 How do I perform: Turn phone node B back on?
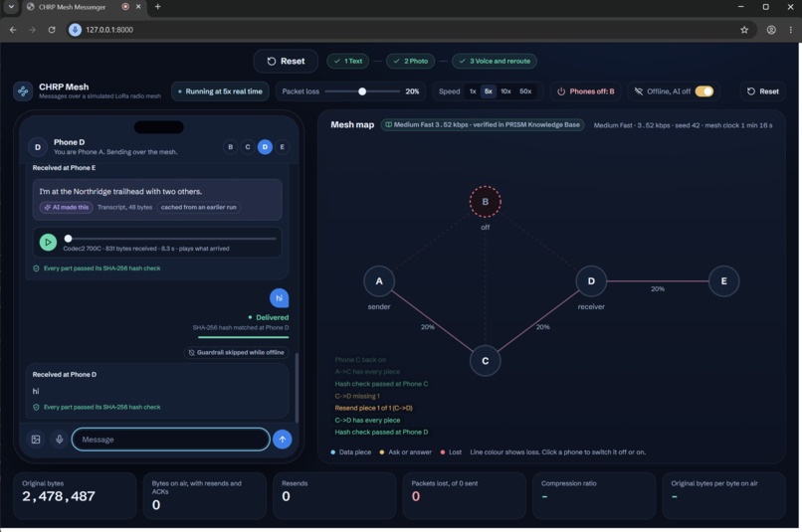[x=485, y=201]
